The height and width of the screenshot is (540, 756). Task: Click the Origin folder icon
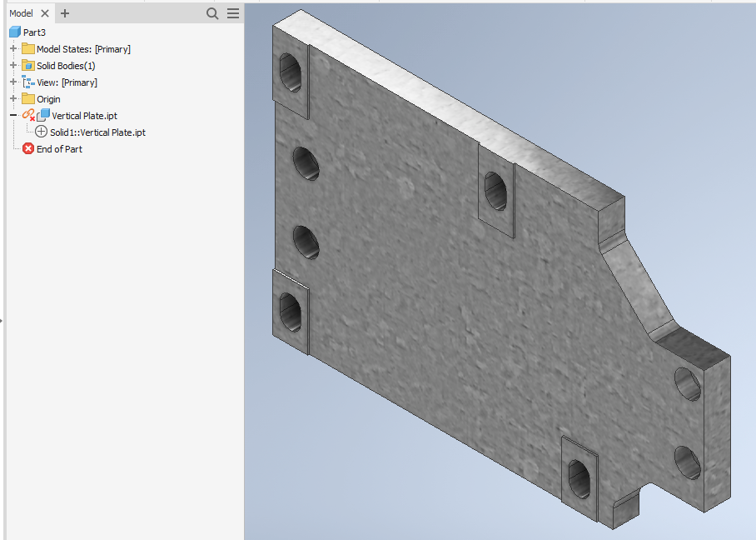pos(27,98)
